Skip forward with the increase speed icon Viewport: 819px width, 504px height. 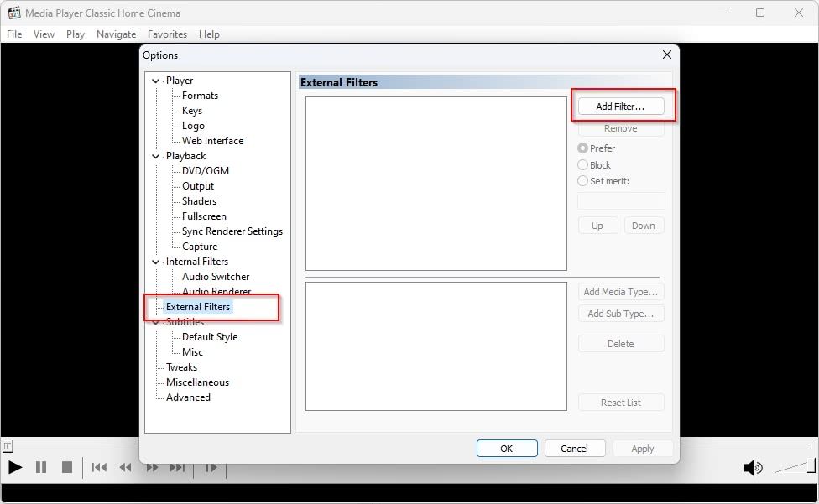(x=151, y=467)
